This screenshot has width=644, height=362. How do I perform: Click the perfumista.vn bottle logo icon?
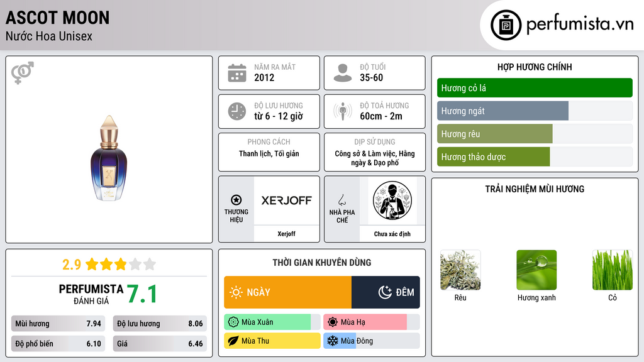click(506, 25)
